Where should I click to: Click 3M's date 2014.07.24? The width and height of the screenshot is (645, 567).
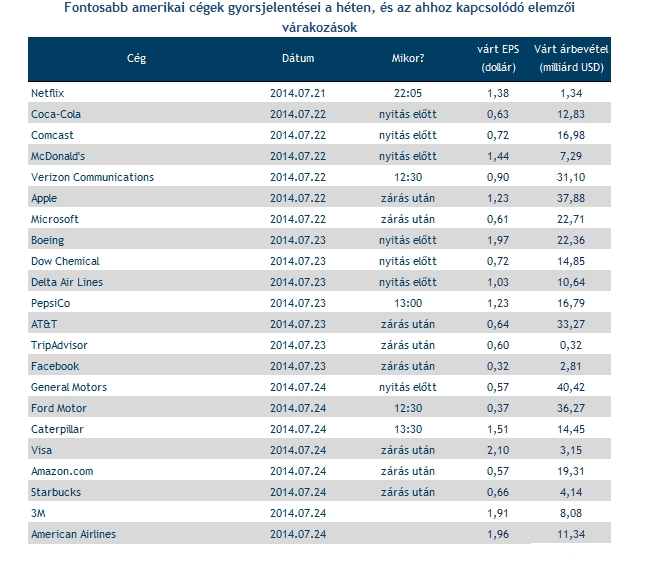[x=298, y=513]
